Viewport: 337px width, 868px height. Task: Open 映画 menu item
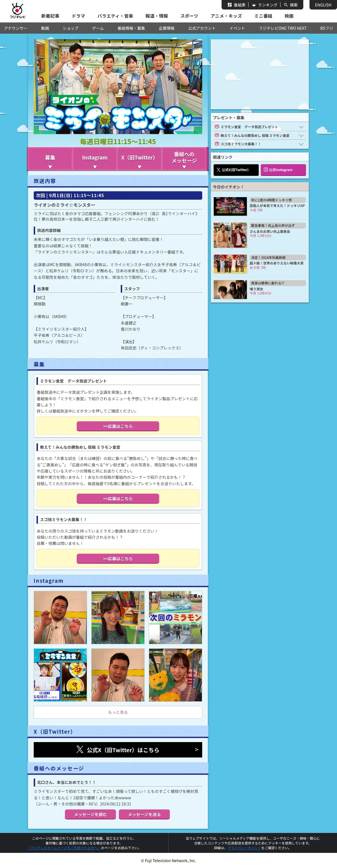pyautogui.click(x=289, y=16)
